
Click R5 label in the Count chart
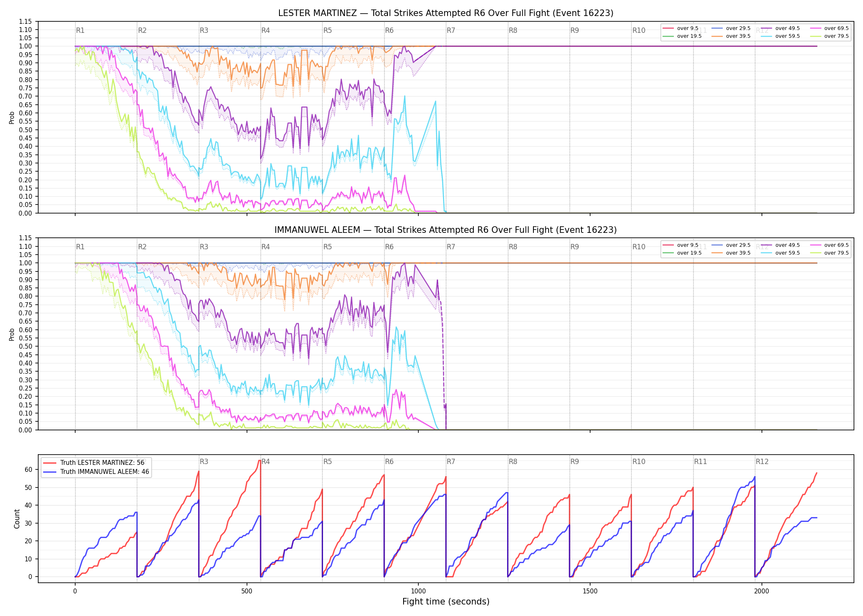(328, 462)
